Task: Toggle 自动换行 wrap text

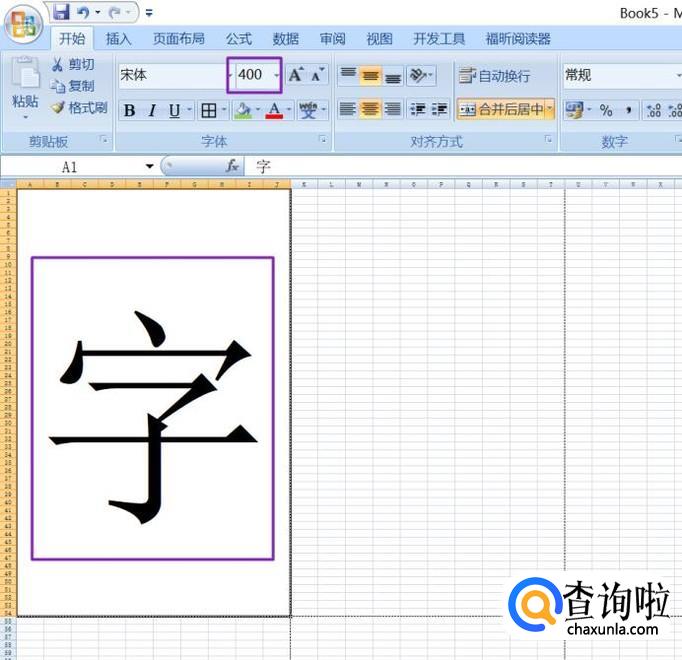Action: [495, 76]
